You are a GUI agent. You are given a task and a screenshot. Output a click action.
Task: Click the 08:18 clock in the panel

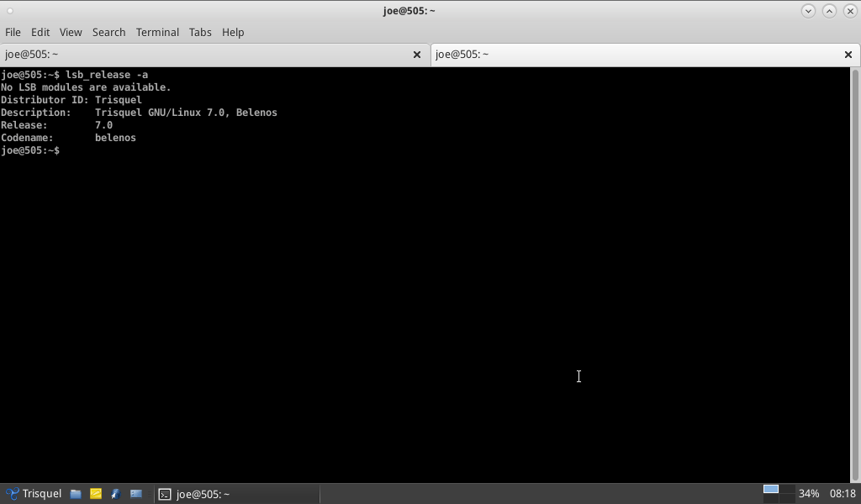click(x=843, y=494)
